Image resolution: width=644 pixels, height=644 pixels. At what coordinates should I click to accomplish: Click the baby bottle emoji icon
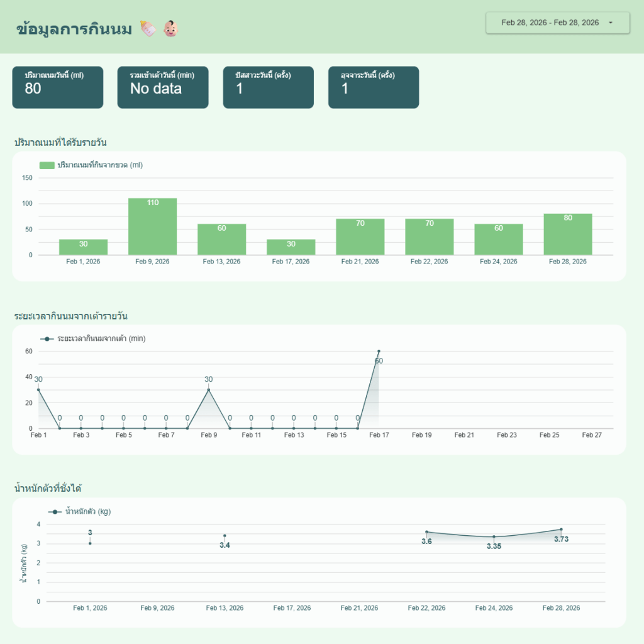(148, 28)
